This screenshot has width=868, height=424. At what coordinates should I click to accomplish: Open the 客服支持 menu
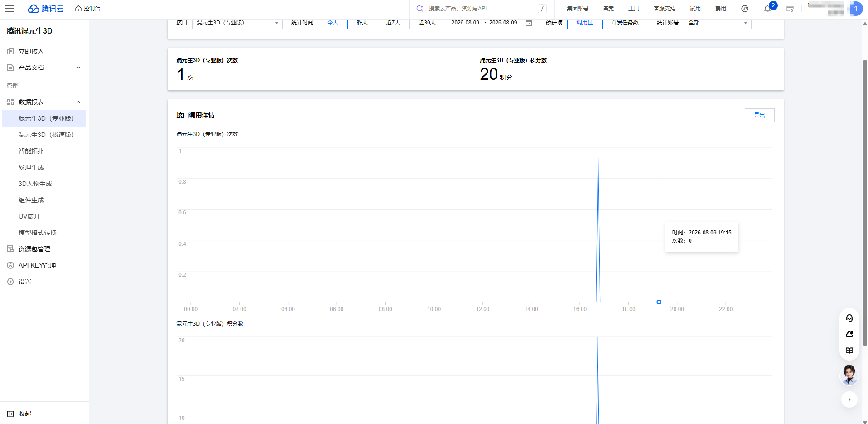(665, 9)
